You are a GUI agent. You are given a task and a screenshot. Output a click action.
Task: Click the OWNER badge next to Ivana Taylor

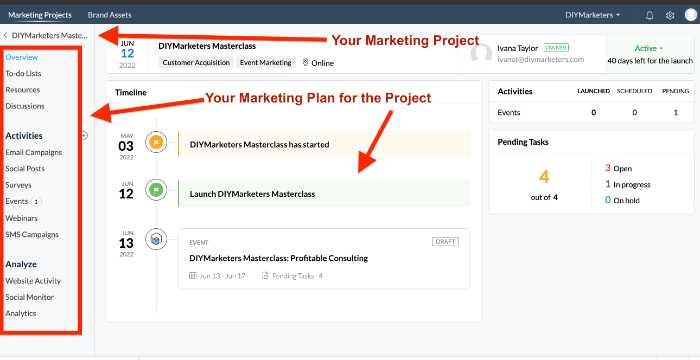pyautogui.click(x=556, y=47)
